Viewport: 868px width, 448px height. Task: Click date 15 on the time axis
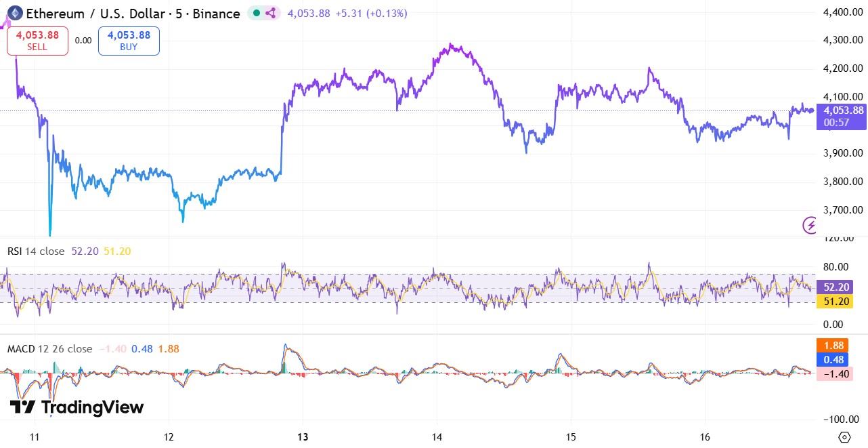point(571,436)
